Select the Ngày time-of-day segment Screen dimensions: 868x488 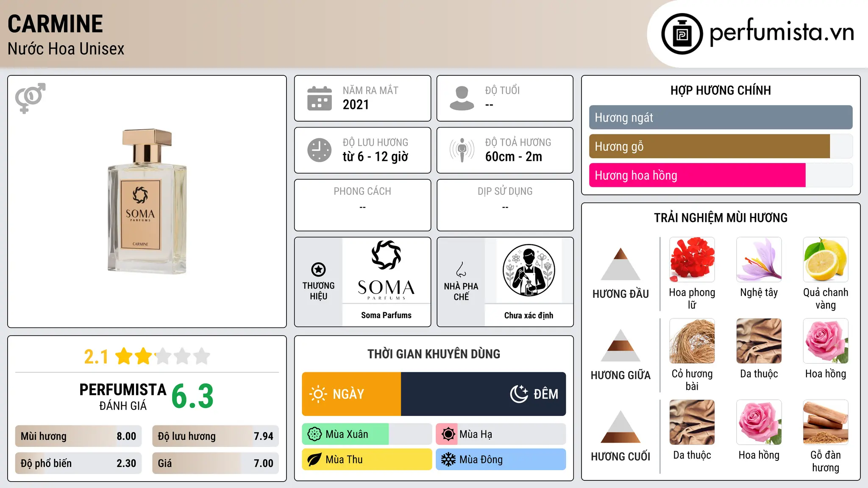point(351,394)
